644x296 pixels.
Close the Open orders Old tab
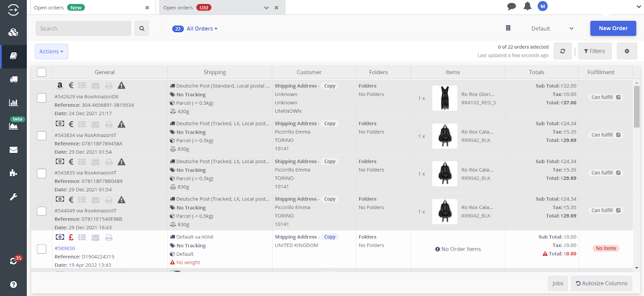(x=277, y=8)
